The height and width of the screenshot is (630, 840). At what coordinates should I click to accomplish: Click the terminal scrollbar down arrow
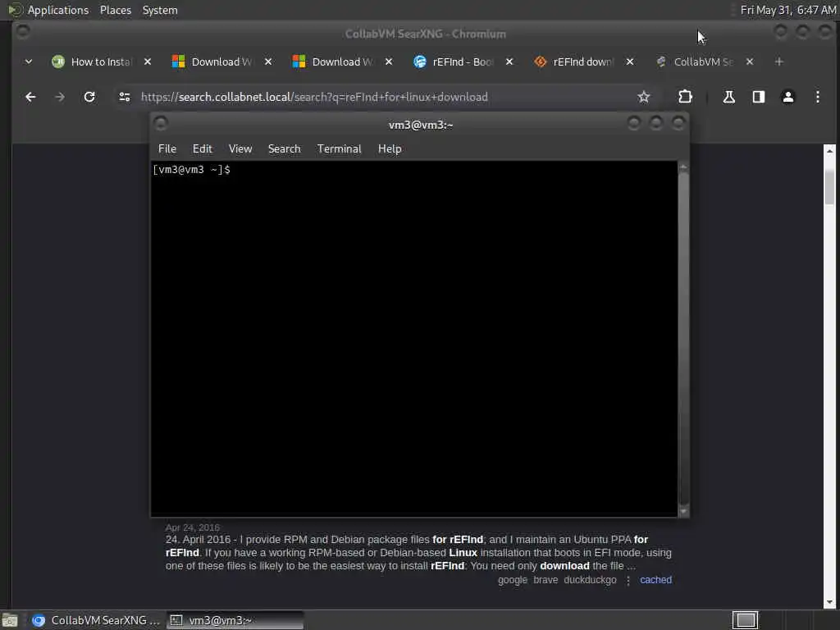[x=683, y=511]
